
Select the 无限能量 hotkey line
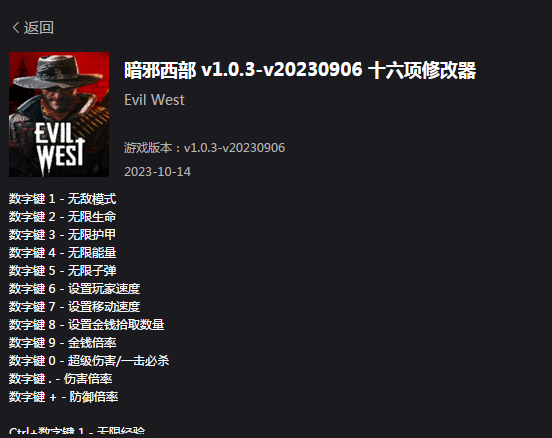[x=62, y=253]
